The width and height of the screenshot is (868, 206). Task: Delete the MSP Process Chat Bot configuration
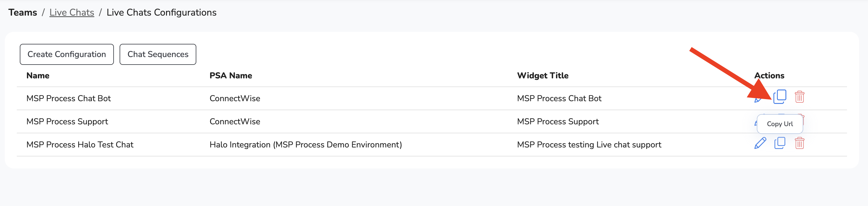click(x=799, y=97)
